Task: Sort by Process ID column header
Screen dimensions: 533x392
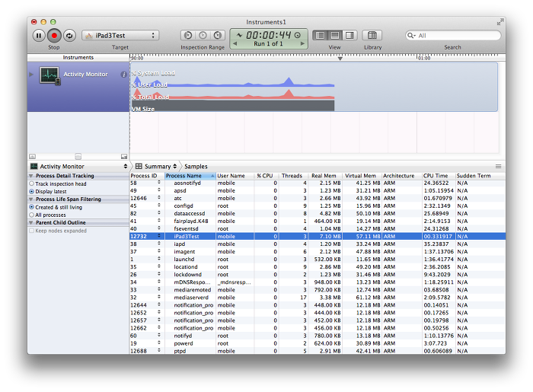Action: click(147, 176)
